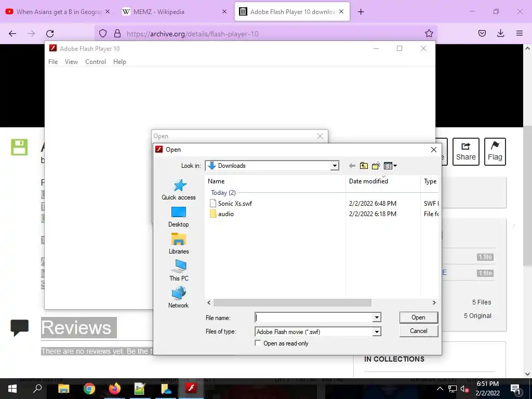Open the Flash Player Help menu

click(120, 62)
